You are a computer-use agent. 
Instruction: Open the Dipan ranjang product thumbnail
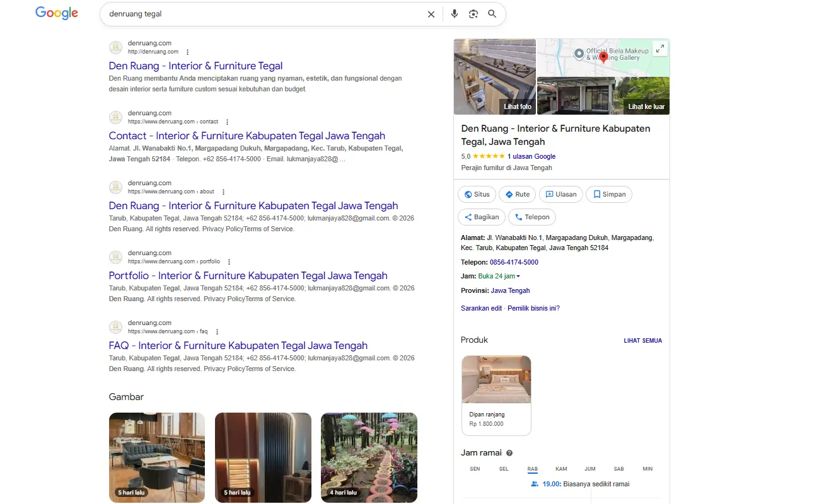(496, 379)
